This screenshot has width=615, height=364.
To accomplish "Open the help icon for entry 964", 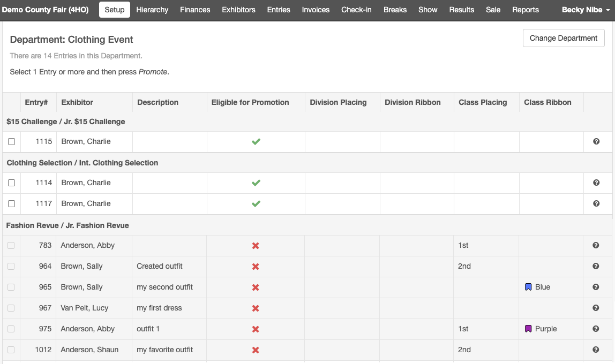I will pos(596,266).
